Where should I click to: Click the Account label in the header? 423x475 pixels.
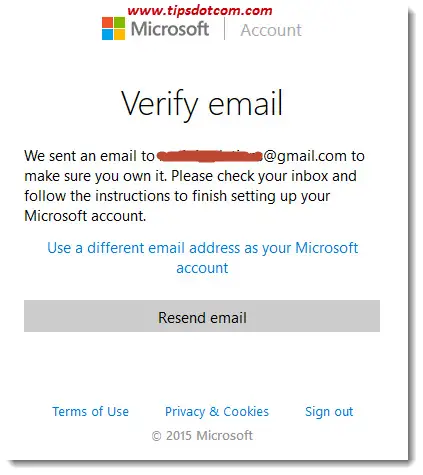coord(271,30)
